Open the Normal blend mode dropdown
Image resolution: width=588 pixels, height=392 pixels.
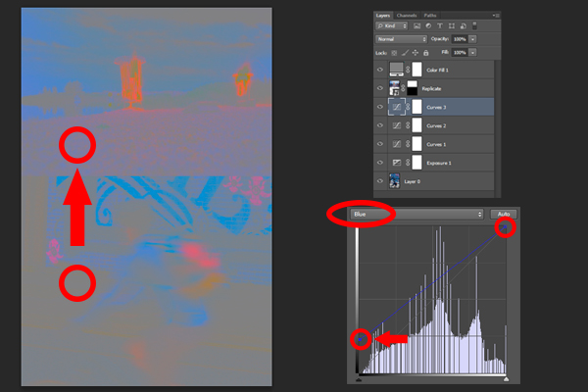pos(401,39)
